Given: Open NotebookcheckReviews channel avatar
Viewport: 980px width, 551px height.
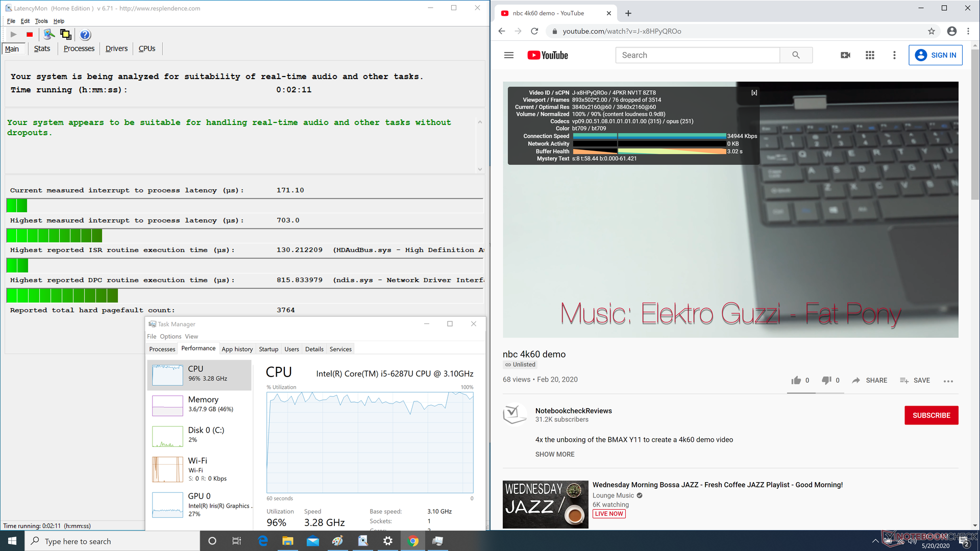Looking at the screenshot, I should coord(514,415).
